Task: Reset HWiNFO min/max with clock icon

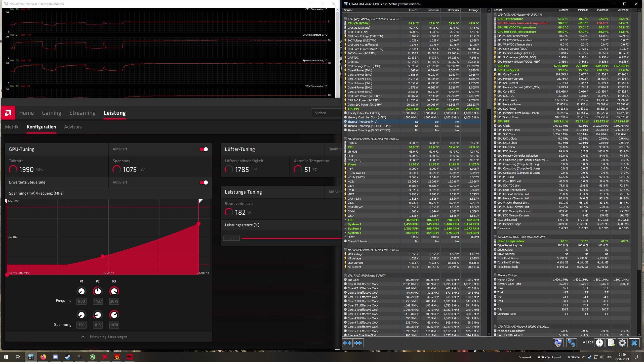Action: (599, 343)
